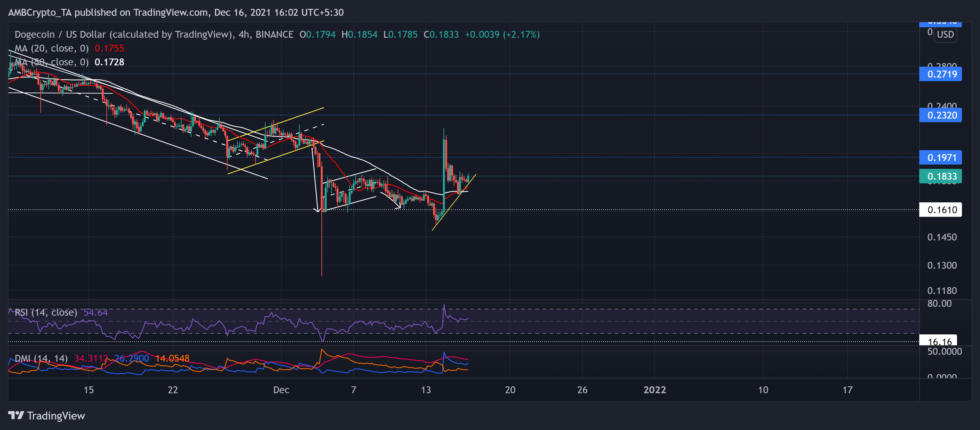Click the MA (20, close, 0) indicator legend

[x=51, y=48]
